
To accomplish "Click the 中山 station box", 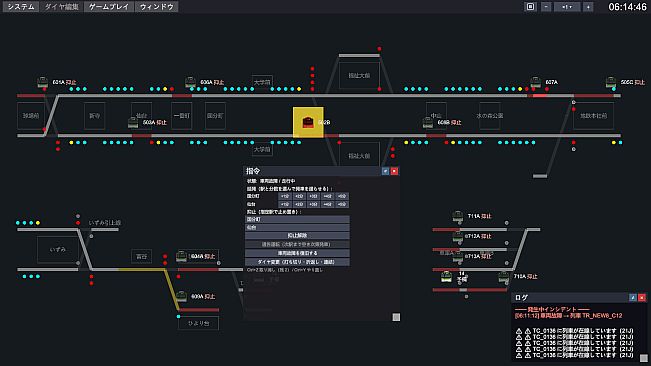I will point(436,116).
